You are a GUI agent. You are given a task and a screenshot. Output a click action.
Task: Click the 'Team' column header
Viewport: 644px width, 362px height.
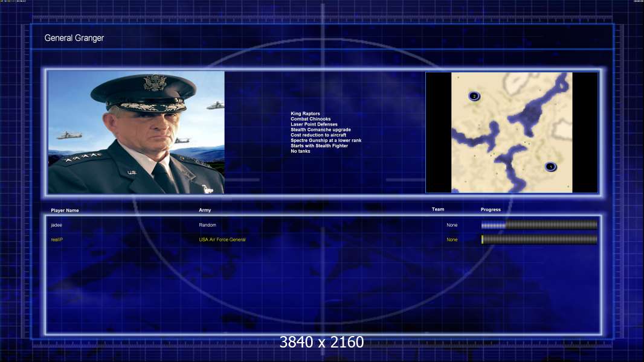438,209
